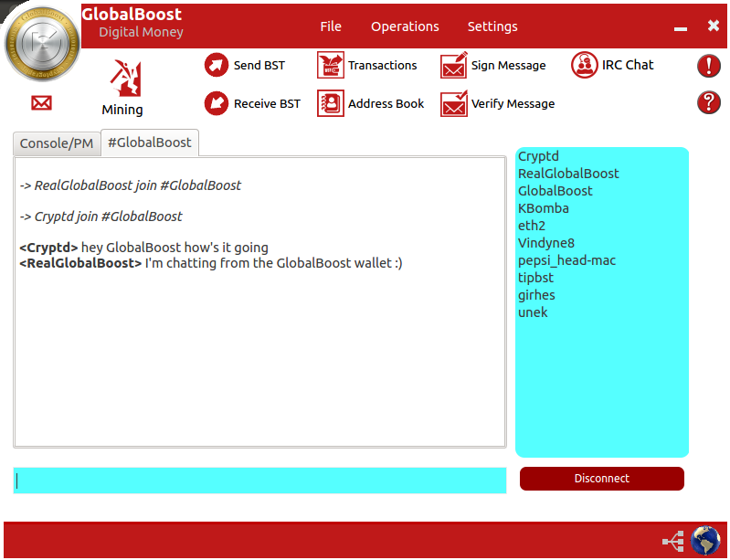
Task: Click the Verify Message label
Action: pyautogui.click(x=513, y=104)
